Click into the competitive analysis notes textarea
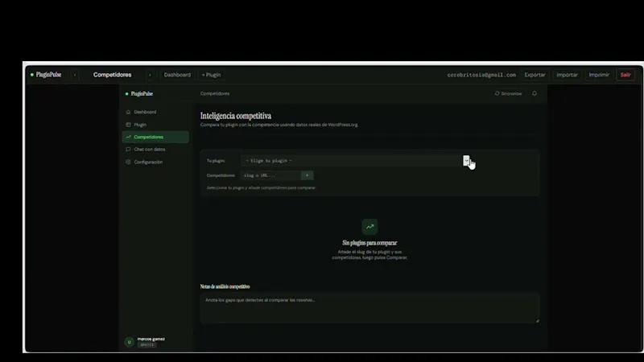Screen dimensions: 644x362 [x=369, y=308]
